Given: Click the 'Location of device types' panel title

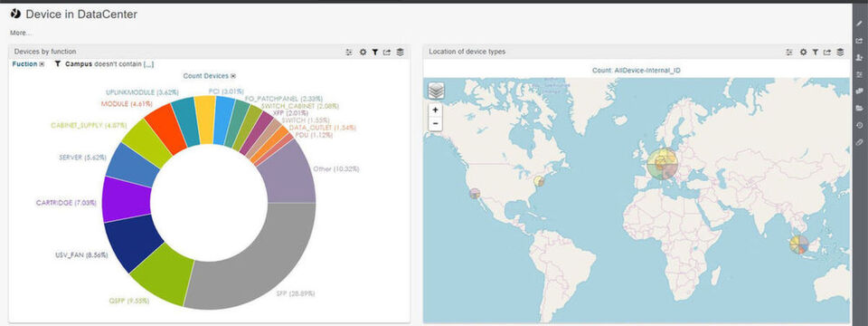Looking at the screenshot, I should point(467,52).
